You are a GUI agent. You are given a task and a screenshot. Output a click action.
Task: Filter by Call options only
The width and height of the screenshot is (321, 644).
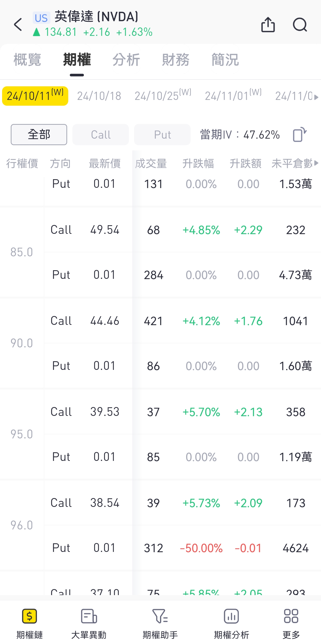[101, 135]
